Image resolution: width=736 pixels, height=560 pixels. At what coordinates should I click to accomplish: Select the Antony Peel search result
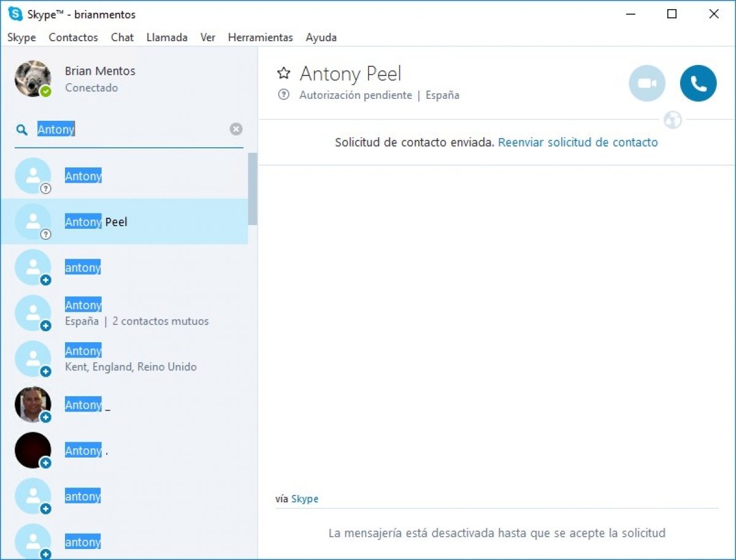click(x=124, y=221)
